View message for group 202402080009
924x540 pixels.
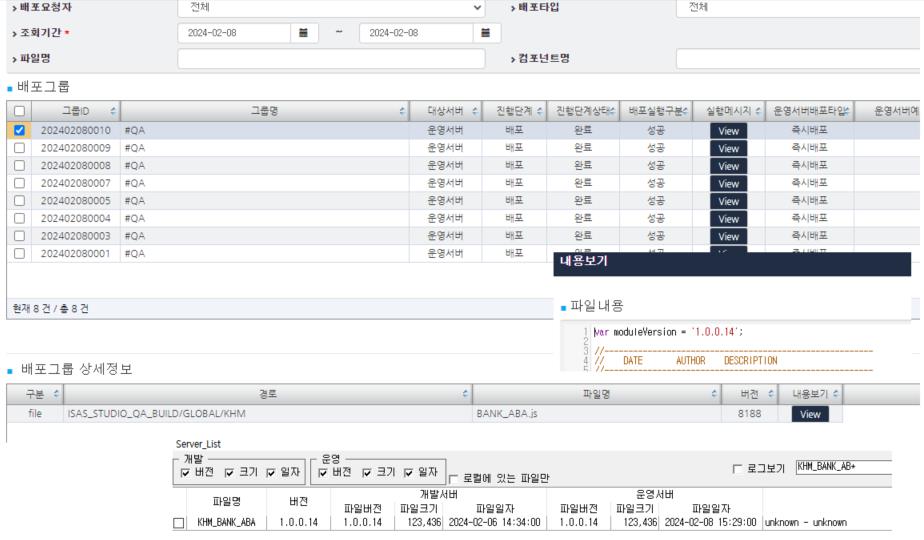click(728, 149)
